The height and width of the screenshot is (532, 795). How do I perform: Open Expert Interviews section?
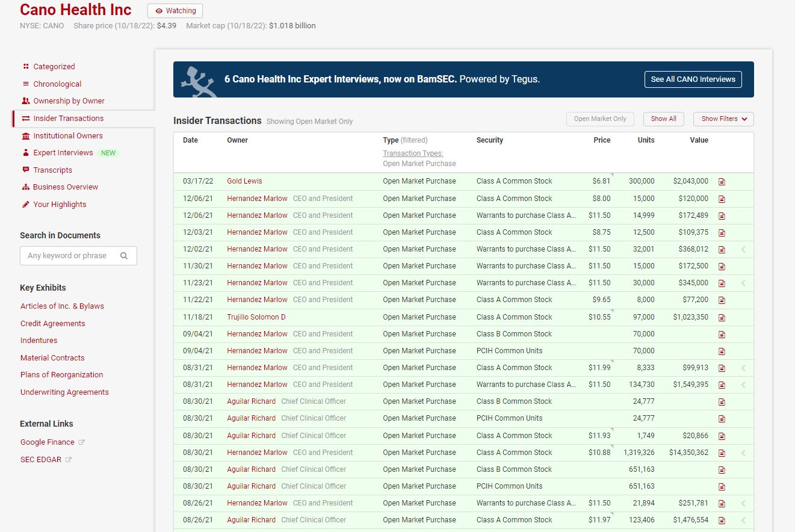[63, 153]
